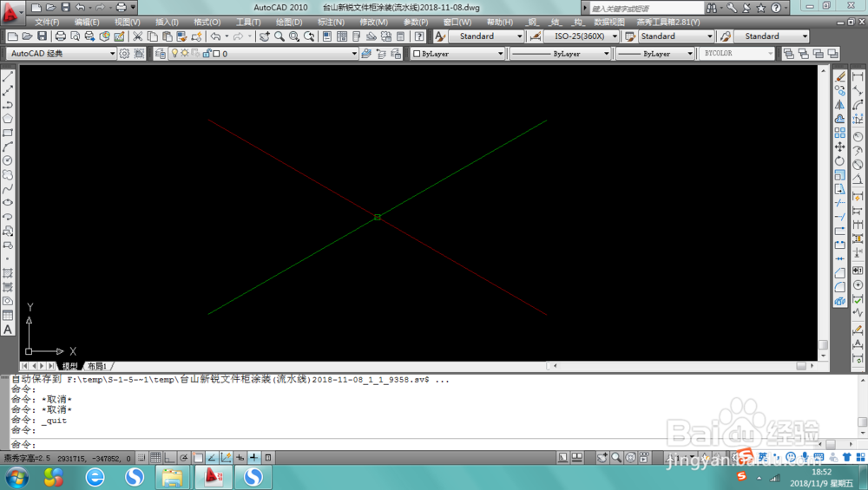Open the ByLayer lineweight dropdown
This screenshot has width=868, height=490.
click(654, 54)
